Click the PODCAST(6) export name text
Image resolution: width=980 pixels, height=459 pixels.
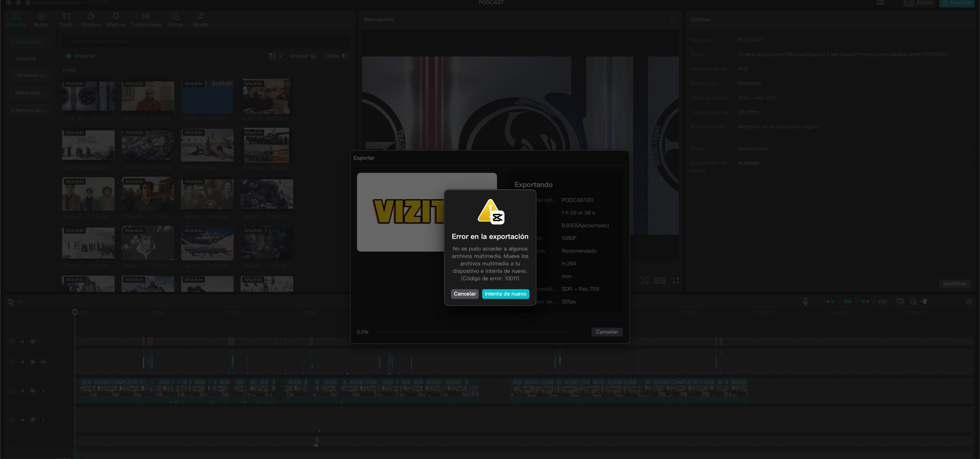pos(577,200)
